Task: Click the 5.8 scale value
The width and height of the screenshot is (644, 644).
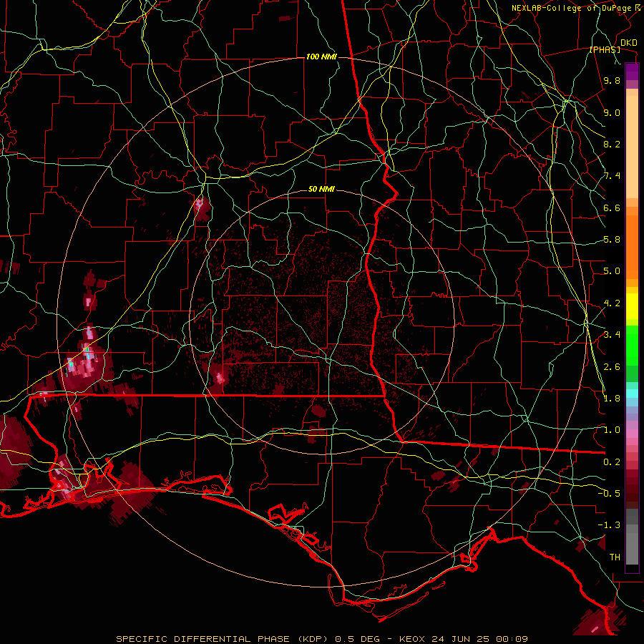Action: coord(612,240)
